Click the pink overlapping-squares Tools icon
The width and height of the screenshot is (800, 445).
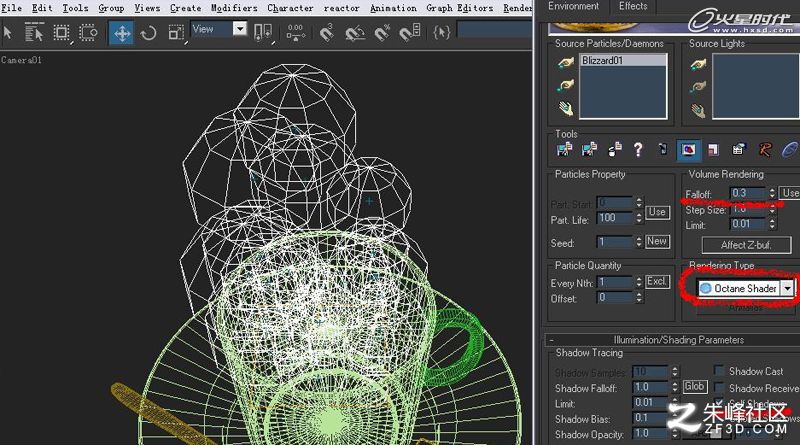tap(713, 150)
